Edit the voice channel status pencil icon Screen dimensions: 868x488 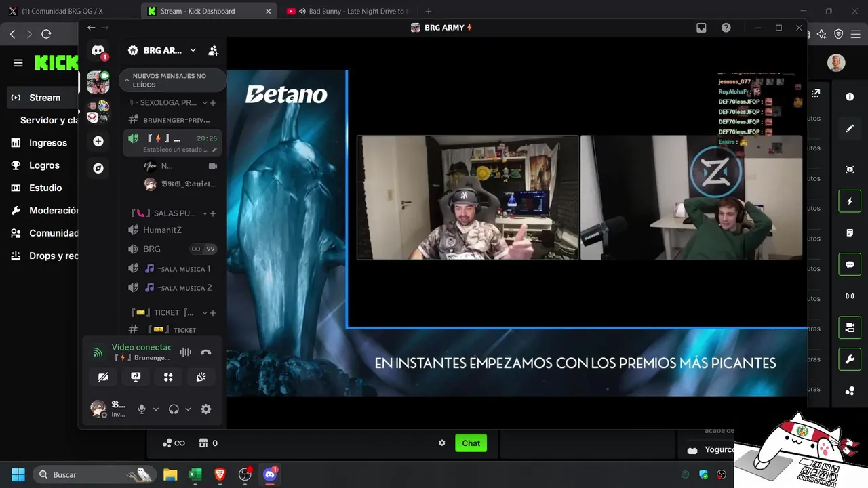point(215,150)
